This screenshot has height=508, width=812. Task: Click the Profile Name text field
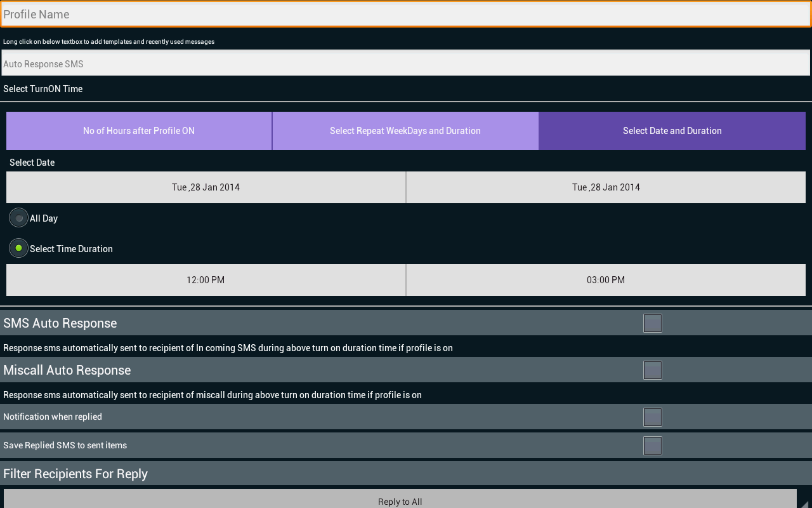click(406, 14)
